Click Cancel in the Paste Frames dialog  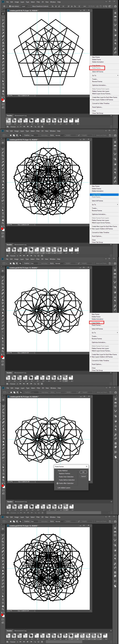[x=83, y=476]
